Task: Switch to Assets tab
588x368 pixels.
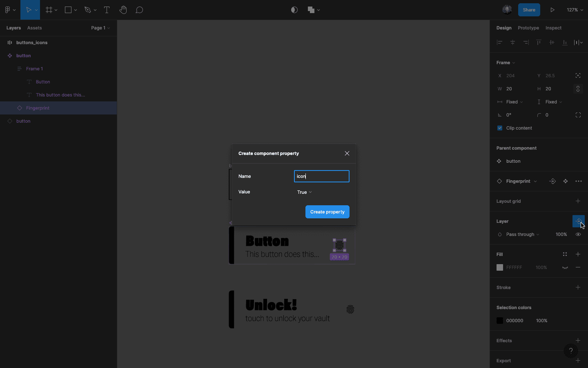Action: click(x=34, y=28)
